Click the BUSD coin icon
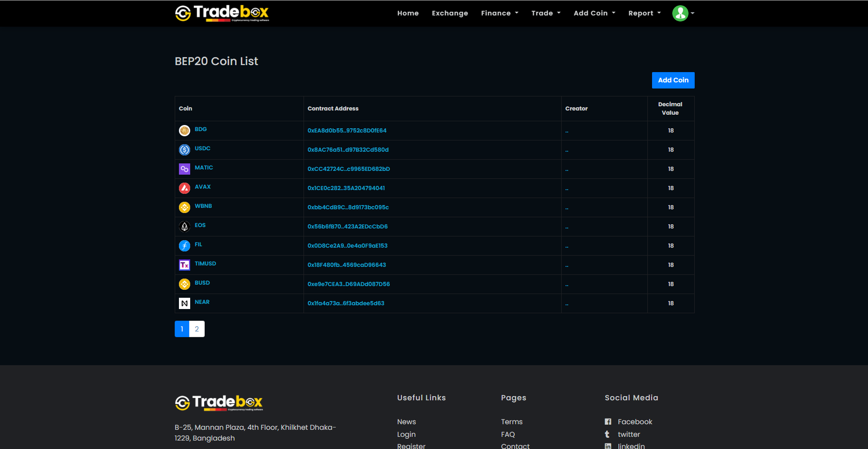This screenshot has height=449, width=868. [185, 284]
